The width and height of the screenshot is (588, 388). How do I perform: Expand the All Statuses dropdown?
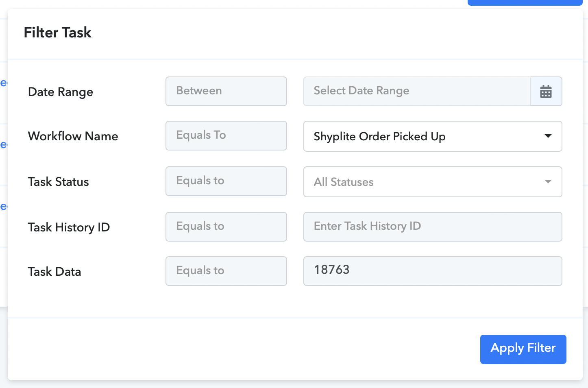433,182
